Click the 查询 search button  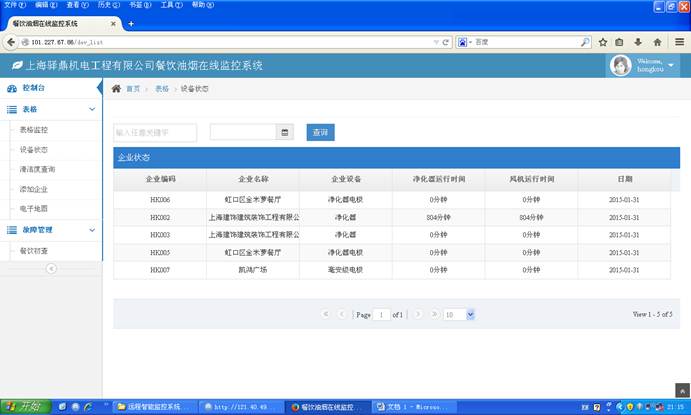coord(320,132)
